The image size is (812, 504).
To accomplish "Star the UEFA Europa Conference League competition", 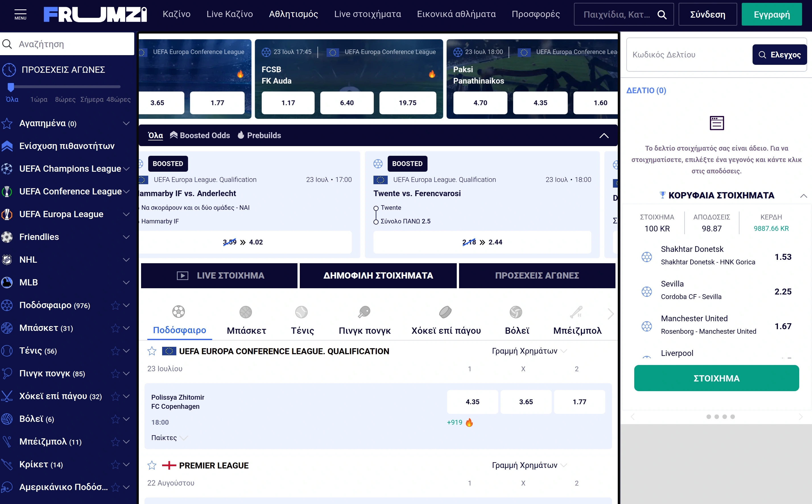I will coord(152,351).
